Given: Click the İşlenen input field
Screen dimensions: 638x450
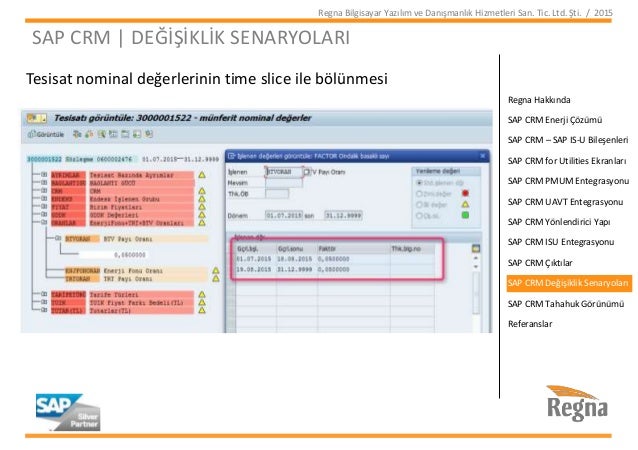Looking at the screenshot, I should click(x=284, y=172).
